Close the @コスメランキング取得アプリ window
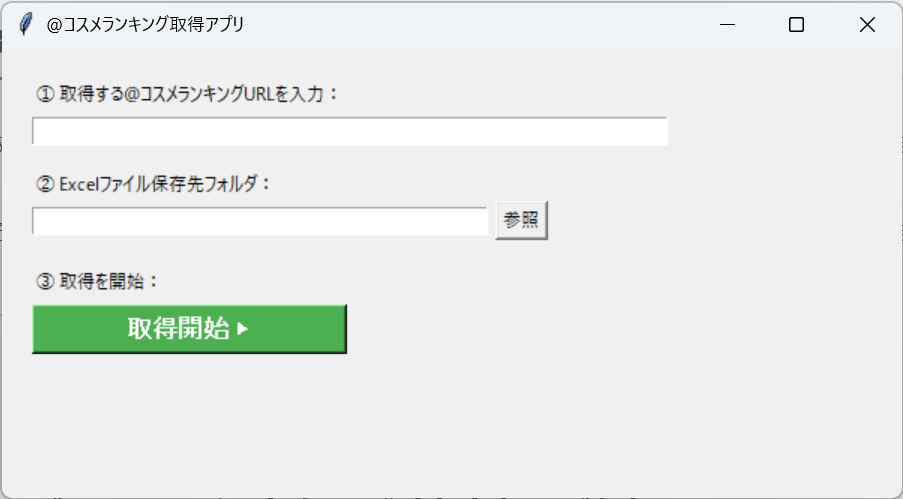Screen dimensions: 903x499 click(x=867, y=25)
